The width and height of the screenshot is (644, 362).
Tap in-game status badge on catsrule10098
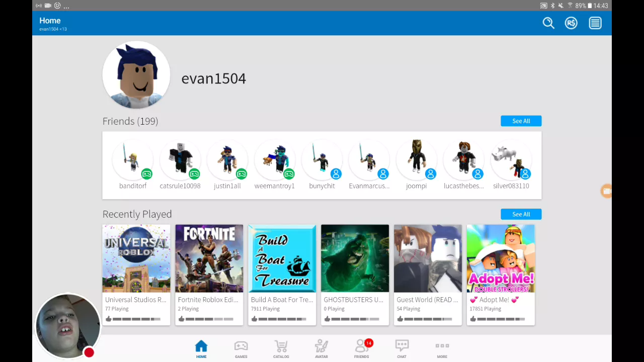194,174
